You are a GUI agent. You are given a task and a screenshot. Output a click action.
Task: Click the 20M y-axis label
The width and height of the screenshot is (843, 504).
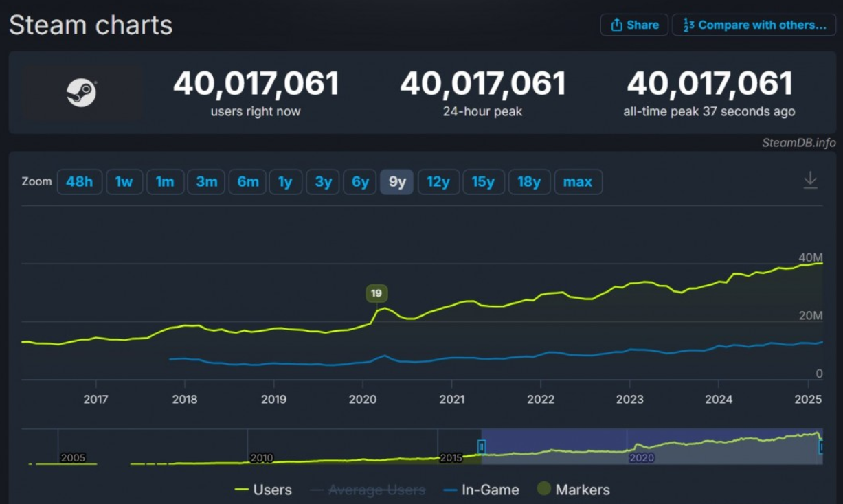click(811, 315)
